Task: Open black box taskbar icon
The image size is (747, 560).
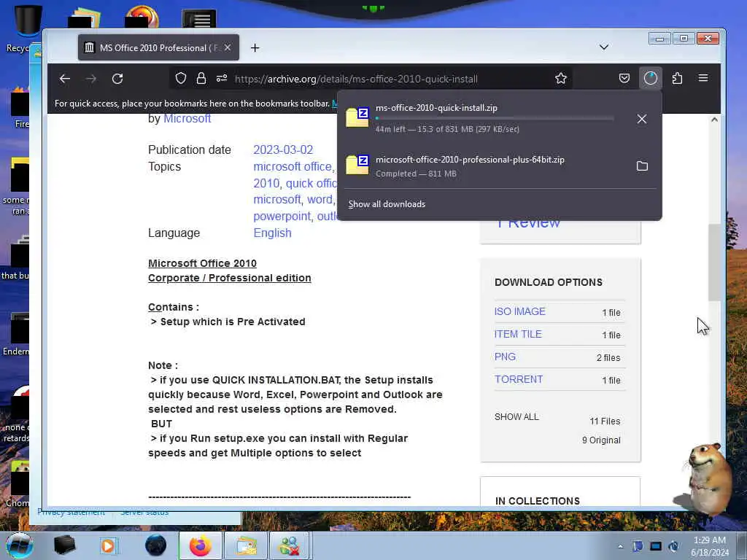Action: pos(65,545)
